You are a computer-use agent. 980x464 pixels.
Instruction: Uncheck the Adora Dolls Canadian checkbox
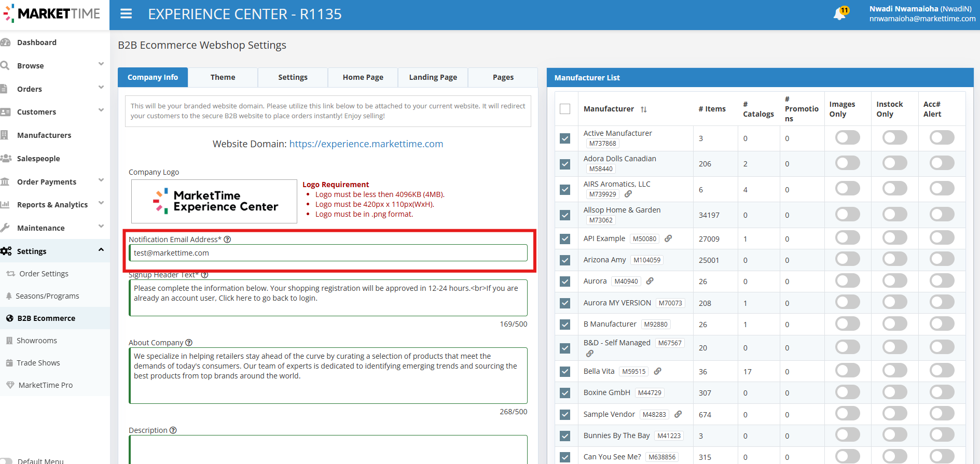pyautogui.click(x=565, y=164)
